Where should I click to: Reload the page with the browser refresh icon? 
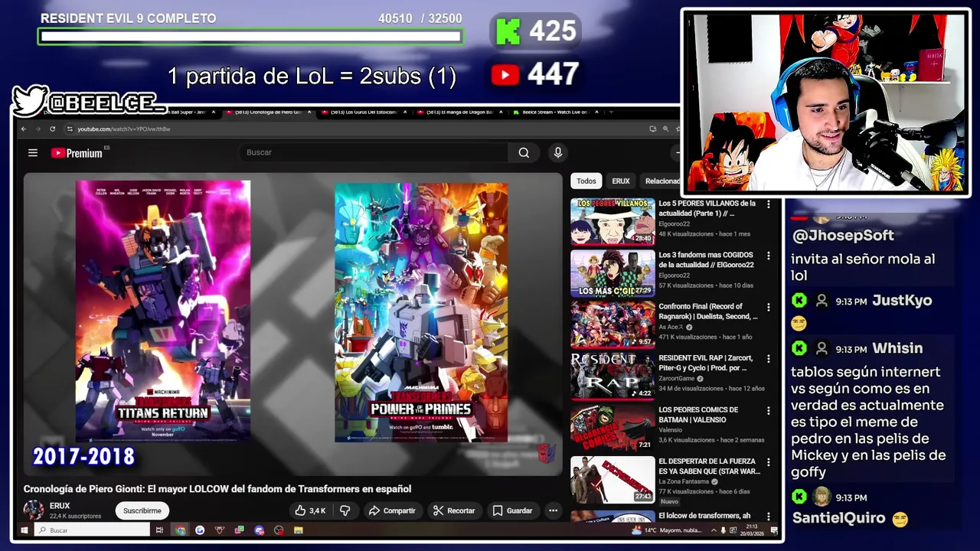point(52,129)
